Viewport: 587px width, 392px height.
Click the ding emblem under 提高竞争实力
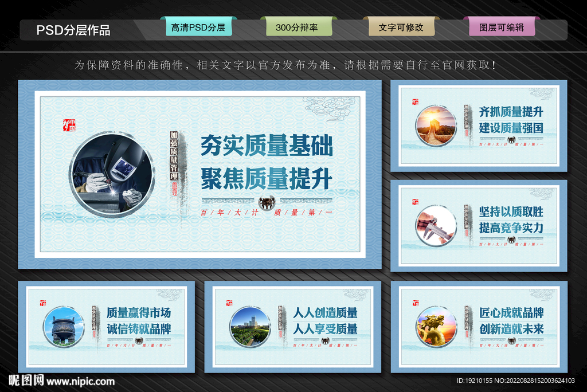[511, 240]
